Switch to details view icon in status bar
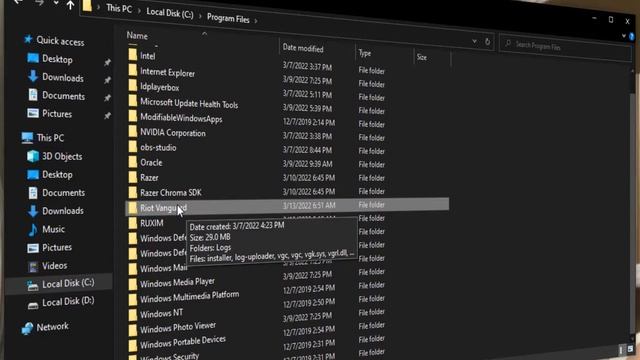Image resolution: width=640 pixels, height=360 pixels. [621, 350]
